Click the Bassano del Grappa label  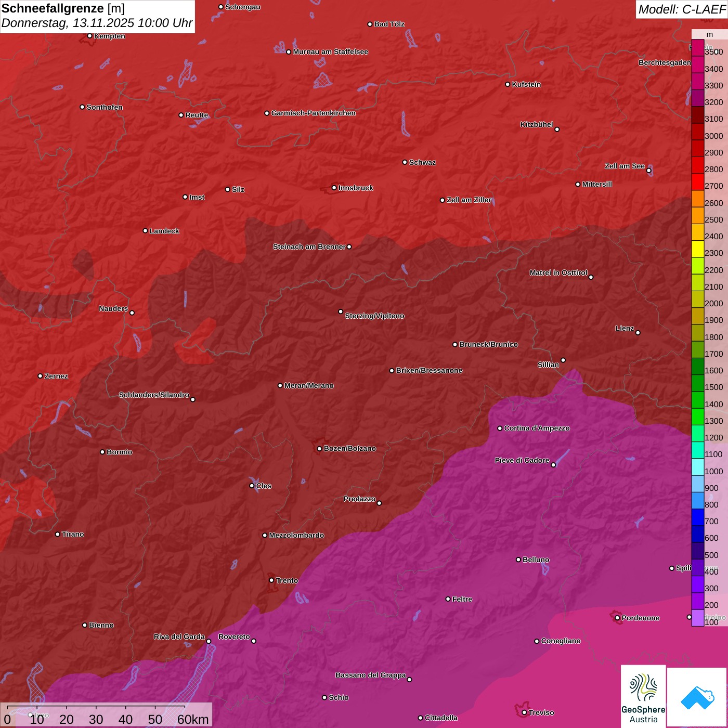pos(371,675)
